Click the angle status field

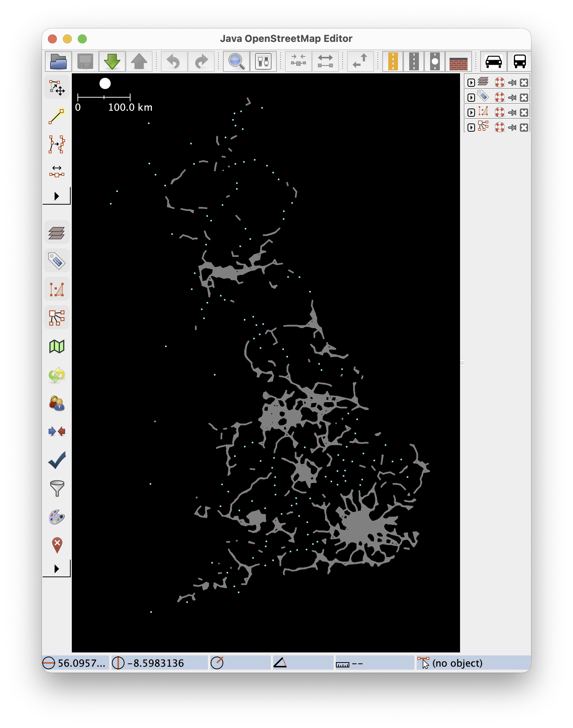coord(303,663)
